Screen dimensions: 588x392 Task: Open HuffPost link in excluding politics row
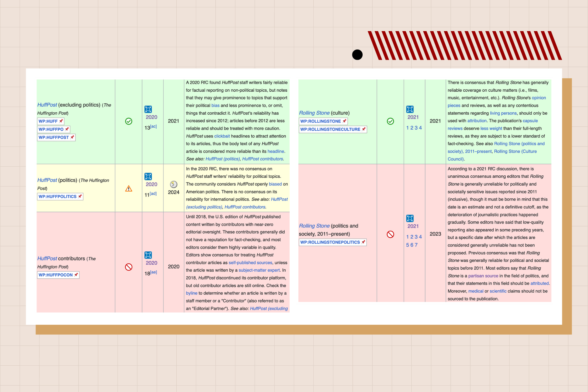click(47, 105)
